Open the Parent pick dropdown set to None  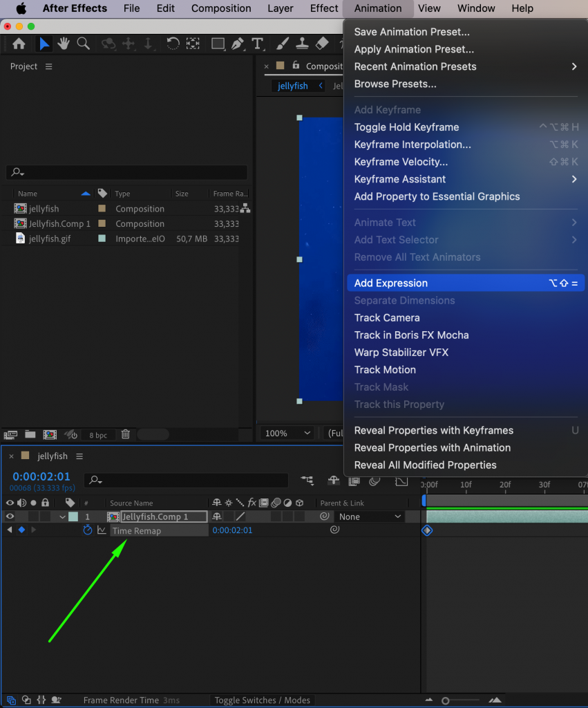point(370,516)
